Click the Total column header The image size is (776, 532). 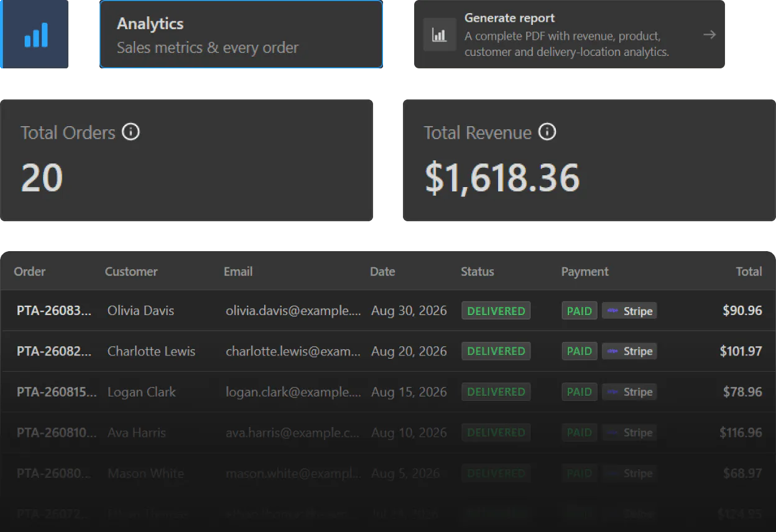pyautogui.click(x=749, y=272)
